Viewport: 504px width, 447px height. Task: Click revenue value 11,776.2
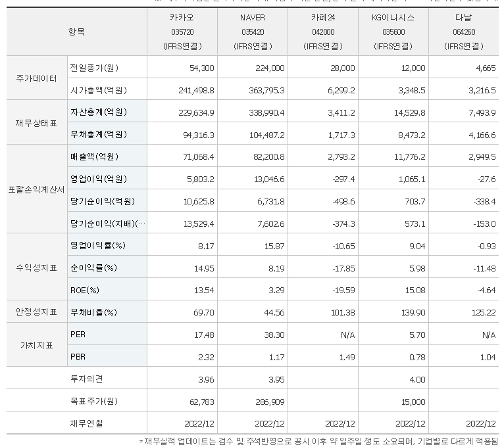[410, 157]
